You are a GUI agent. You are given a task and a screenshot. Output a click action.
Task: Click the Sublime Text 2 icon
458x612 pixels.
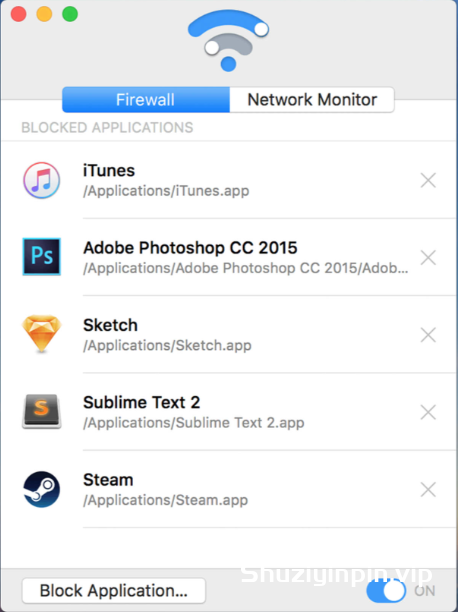[41, 412]
